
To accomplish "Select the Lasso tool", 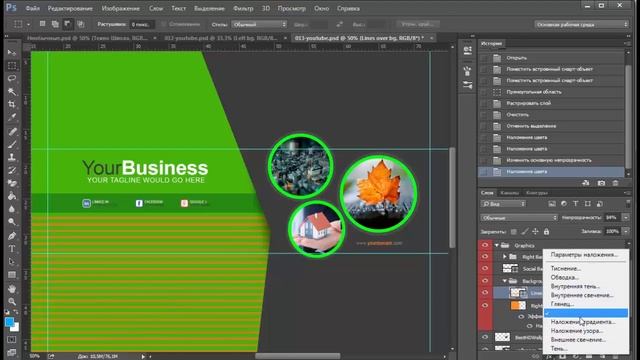I will coord(12,78).
